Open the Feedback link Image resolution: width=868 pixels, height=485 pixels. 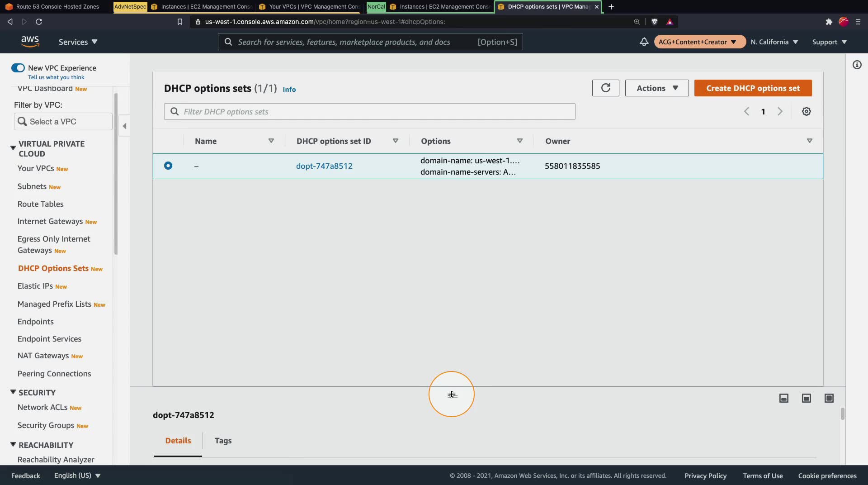click(x=26, y=475)
